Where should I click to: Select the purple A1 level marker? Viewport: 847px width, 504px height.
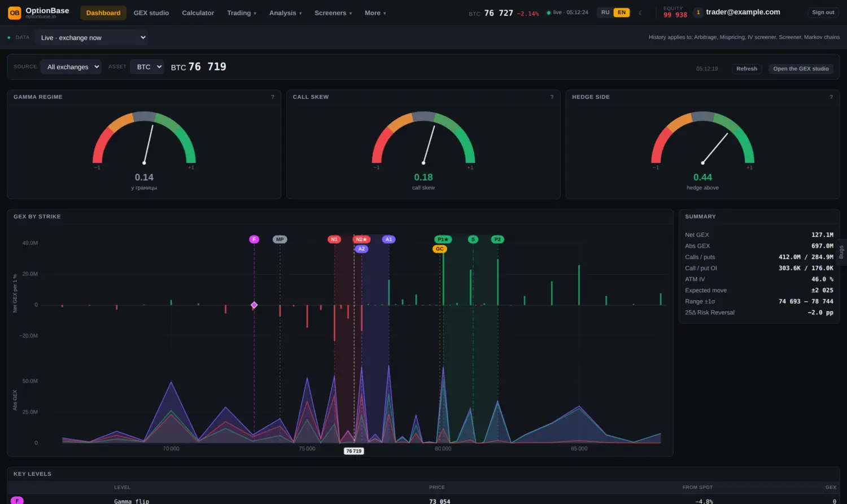coord(388,239)
